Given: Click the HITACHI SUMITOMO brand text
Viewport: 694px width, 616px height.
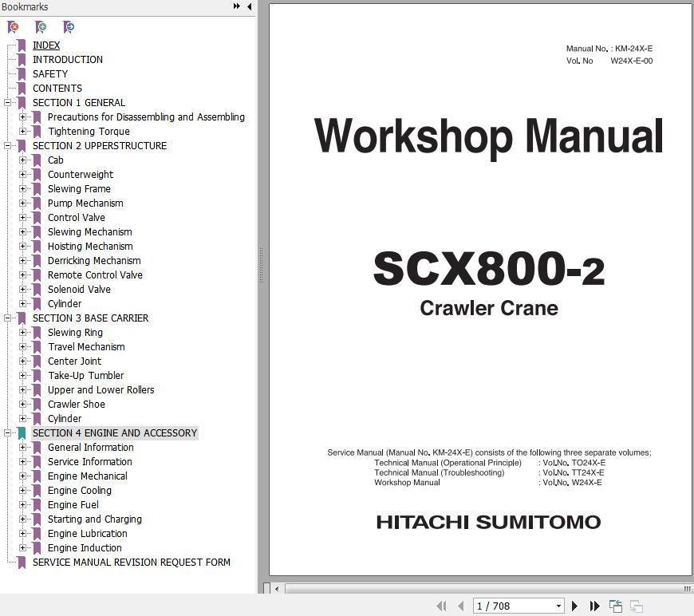Looking at the screenshot, I should click(489, 522).
